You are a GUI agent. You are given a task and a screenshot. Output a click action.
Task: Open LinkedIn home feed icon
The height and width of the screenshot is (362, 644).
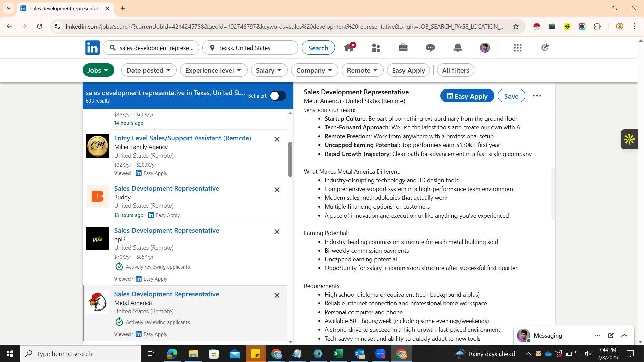[x=349, y=47]
